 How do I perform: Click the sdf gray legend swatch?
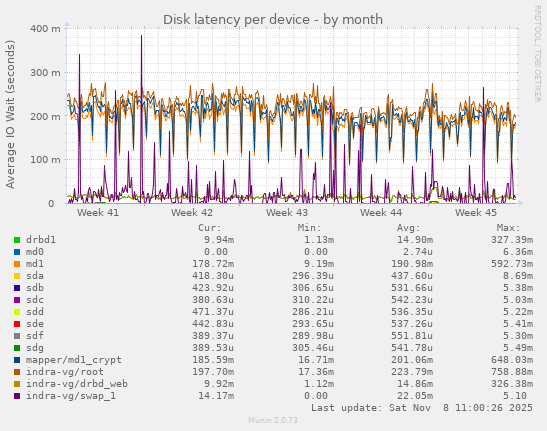click(17, 336)
